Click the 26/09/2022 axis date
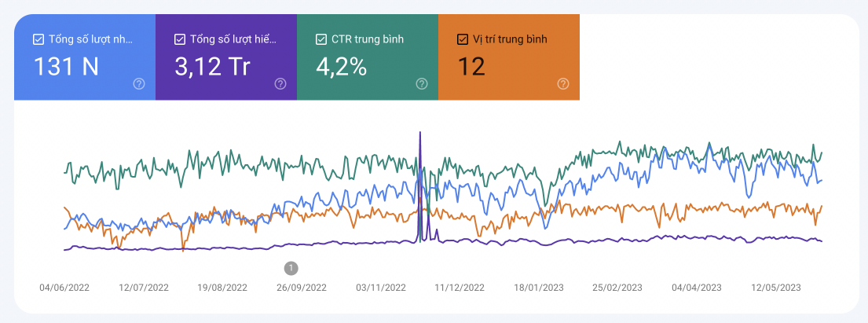868x323 pixels. 302,288
